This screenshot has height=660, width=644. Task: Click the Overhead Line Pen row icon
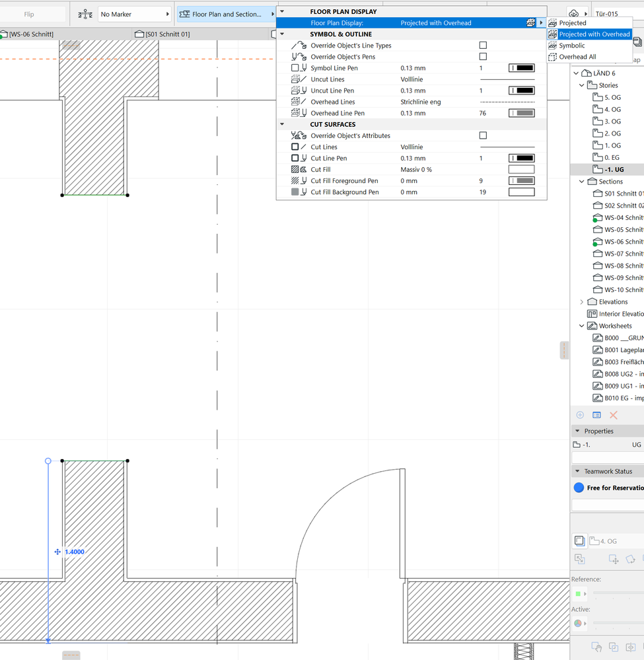pos(299,113)
